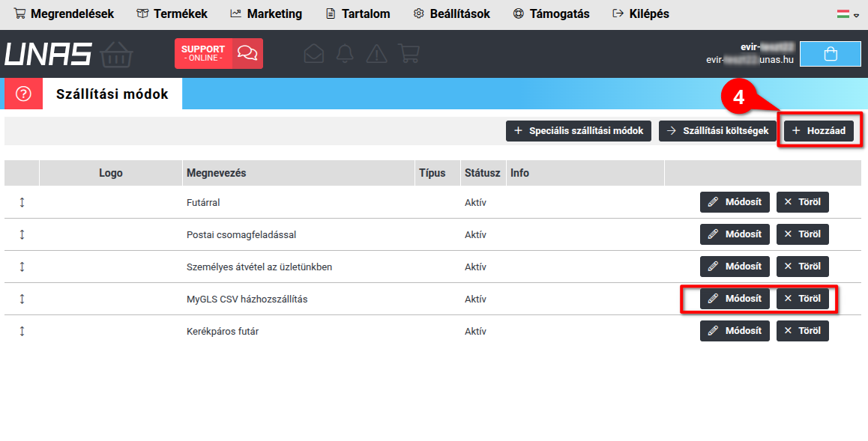Image resolution: width=868 pixels, height=441 pixels.
Task: Click Módosít for MyGLS CSV házhozszállítás
Action: pos(735,299)
